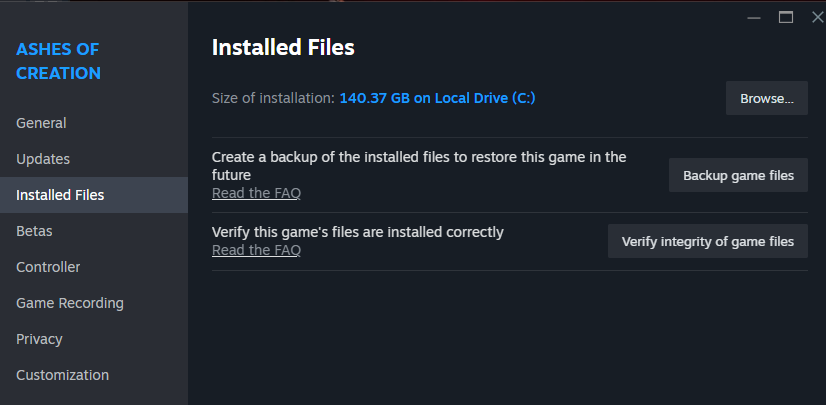Show Game Recording options

[70, 303]
